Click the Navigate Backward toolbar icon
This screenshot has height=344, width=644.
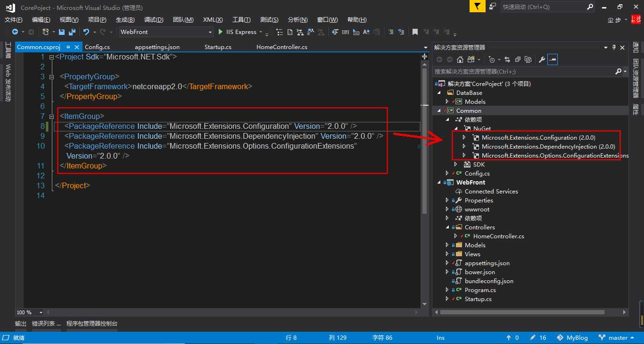(15, 32)
